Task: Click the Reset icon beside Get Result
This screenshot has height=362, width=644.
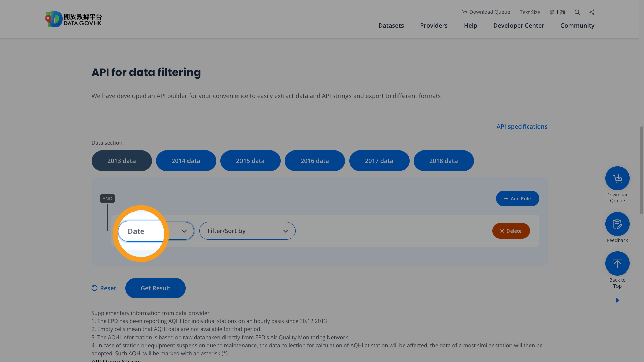Action: (x=94, y=288)
